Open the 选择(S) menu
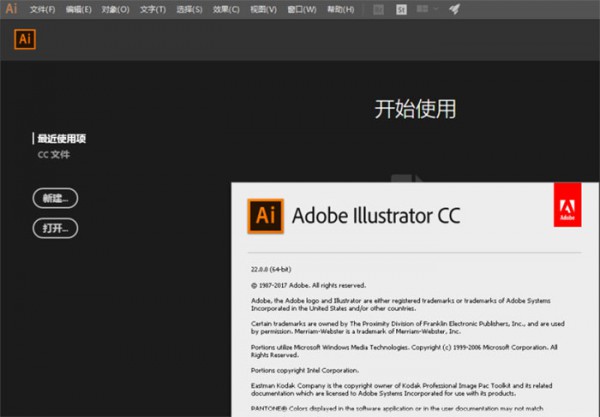600x417 pixels. pyautogui.click(x=189, y=10)
